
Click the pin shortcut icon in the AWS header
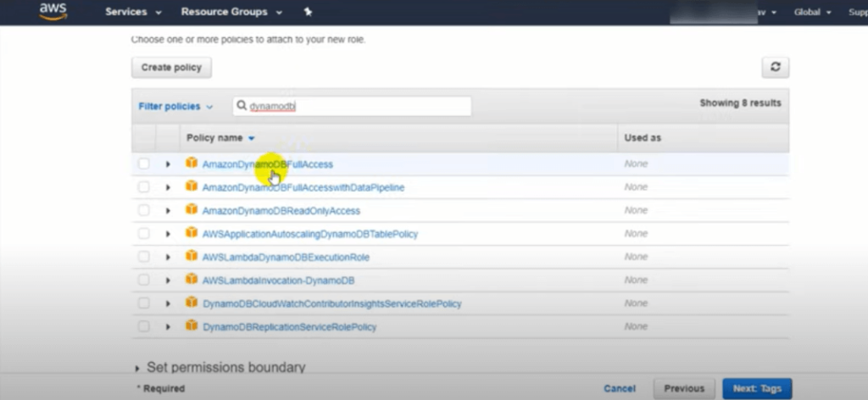pyautogui.click(x=309, y=12)
